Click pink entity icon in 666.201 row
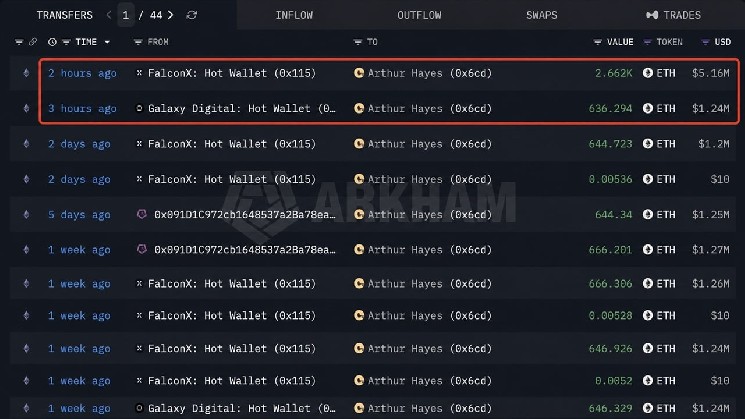Viewport: 745px width, 419px height. coord(142,249)
